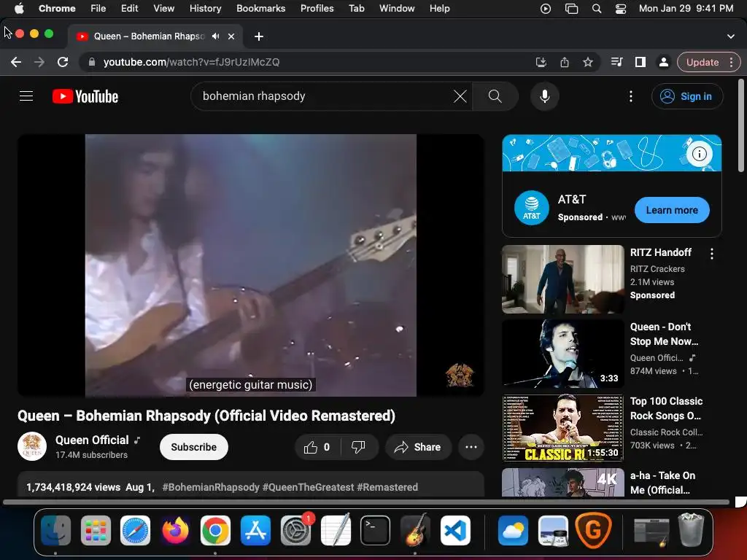Open Firefox from the Dock
Screen dimensions: 747x560
point(175,531)
